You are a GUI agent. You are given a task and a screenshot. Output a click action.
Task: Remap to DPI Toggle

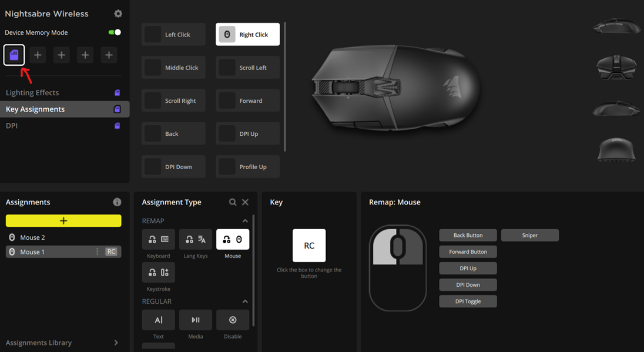coord(468,301)
